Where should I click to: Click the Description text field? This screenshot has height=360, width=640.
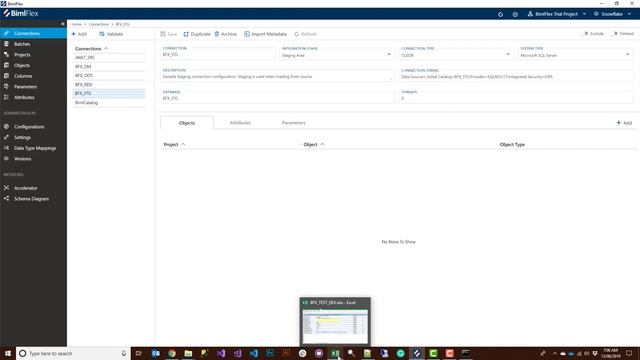pyautogui.click(x=277, y=75)
